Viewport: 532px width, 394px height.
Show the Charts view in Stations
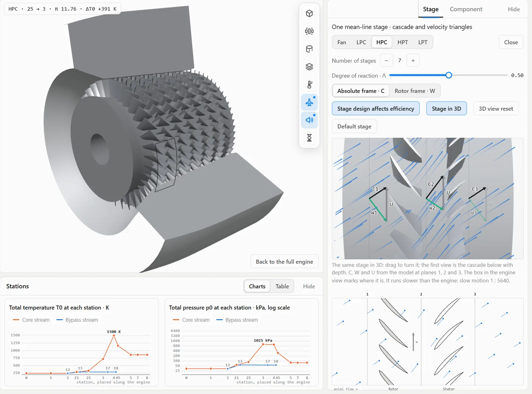tap(257, 286)
